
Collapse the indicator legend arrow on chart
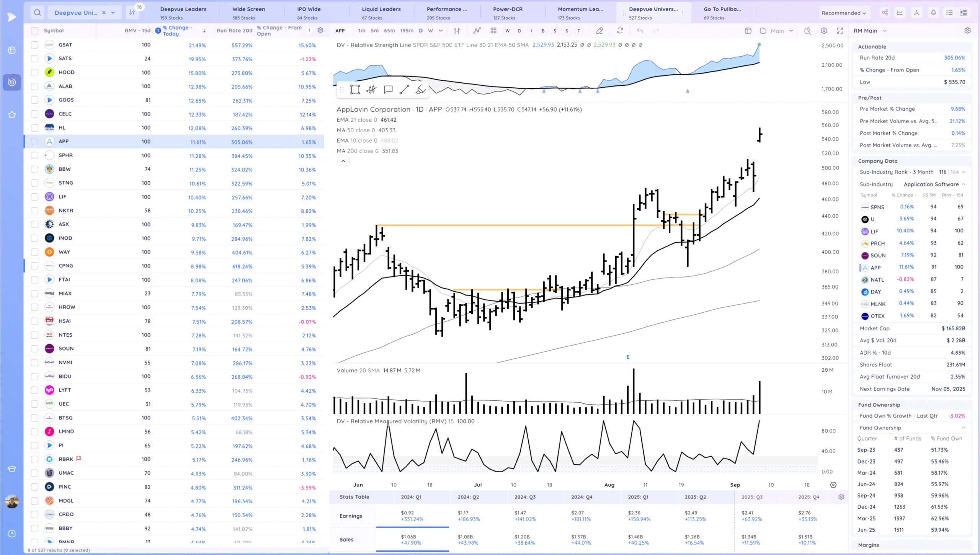pos(343,161)
